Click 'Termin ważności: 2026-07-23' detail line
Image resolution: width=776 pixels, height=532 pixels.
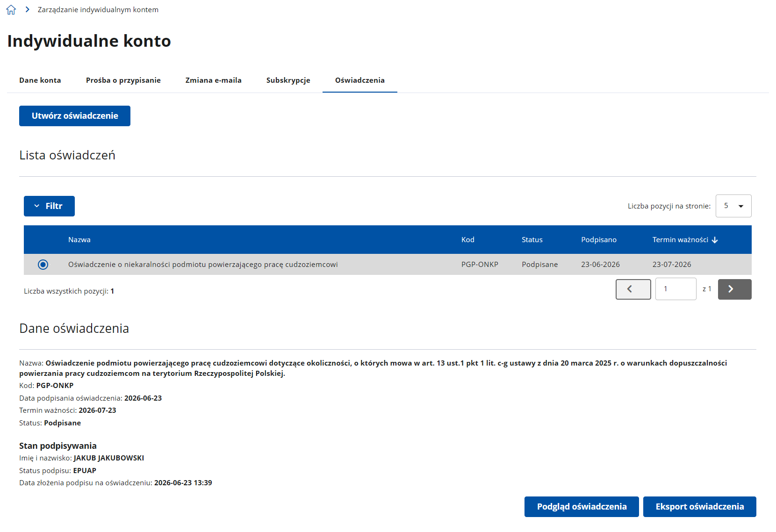pyautogui.click(x=68, y=410)
